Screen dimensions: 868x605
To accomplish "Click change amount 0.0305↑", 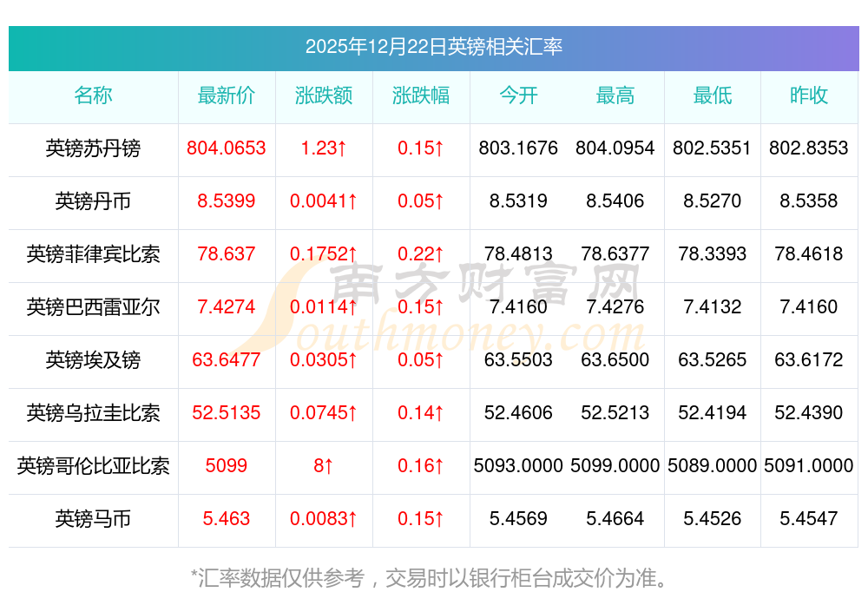I will tap(323, 360).
